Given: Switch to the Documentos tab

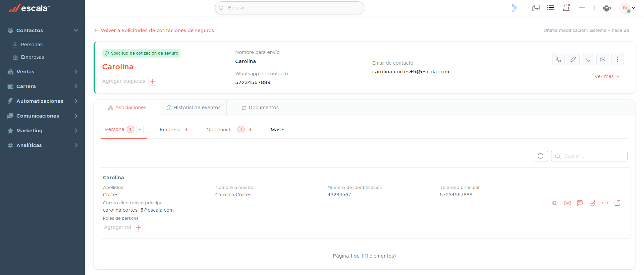Looking at the screenshot, I should point(260,108).
